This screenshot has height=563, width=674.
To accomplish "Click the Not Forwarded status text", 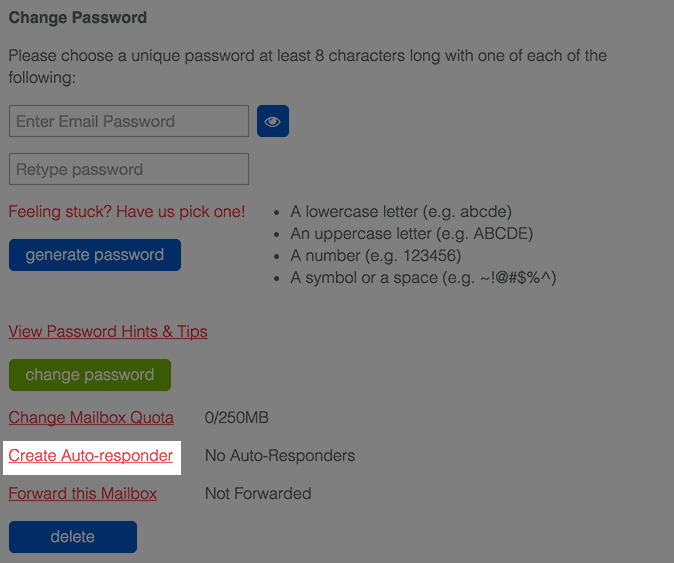I will pos(258,493).
